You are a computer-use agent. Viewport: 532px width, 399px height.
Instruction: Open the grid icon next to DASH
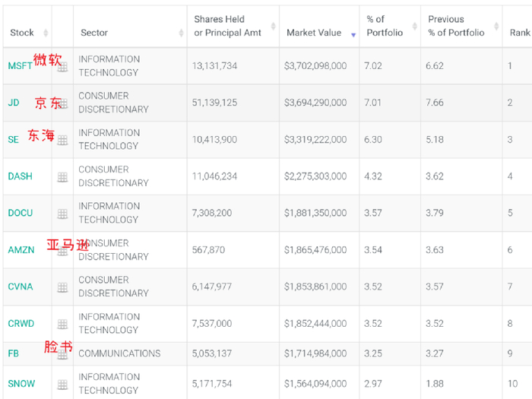pyautogui.click(x=62, y=177)
